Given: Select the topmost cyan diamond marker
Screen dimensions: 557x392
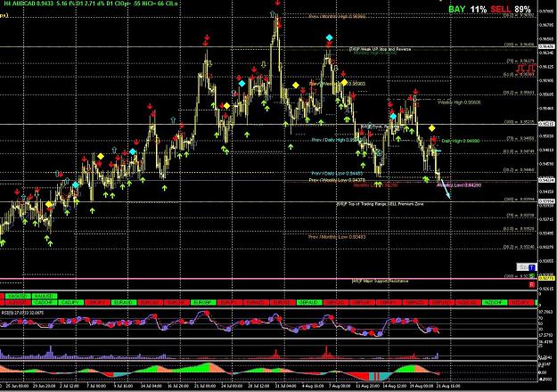Looking at the screenshot, I should [329, 37].
